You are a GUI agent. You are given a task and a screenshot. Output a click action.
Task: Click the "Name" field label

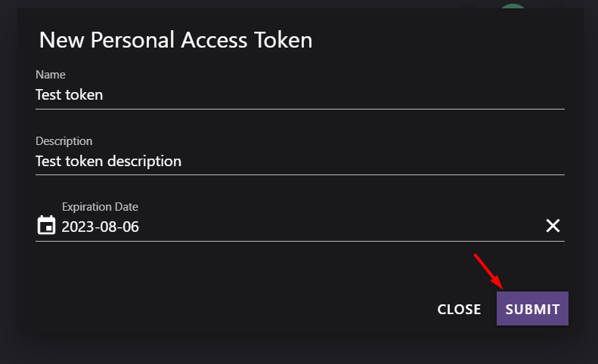[51, 75]
